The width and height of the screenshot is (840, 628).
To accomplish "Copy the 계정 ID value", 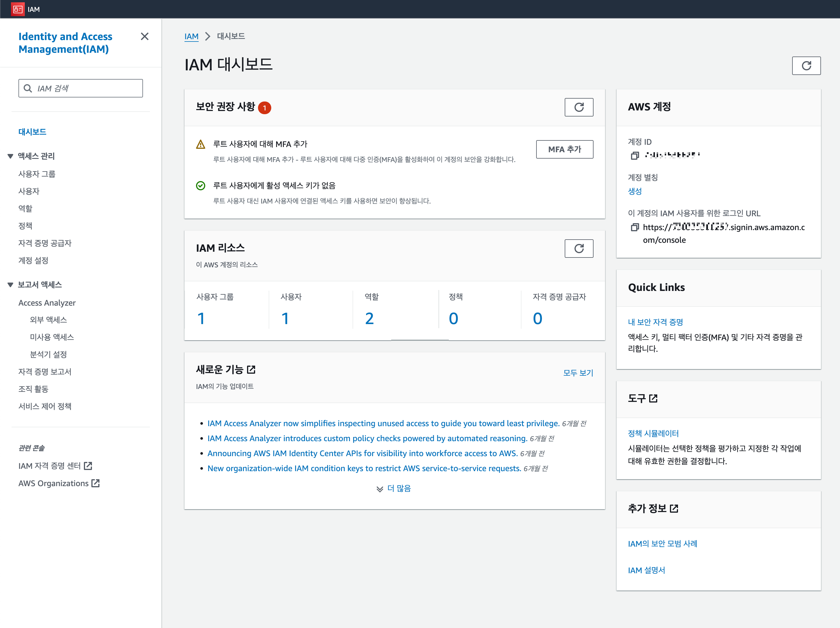I will pyautogui.click(x=634, y=155).
